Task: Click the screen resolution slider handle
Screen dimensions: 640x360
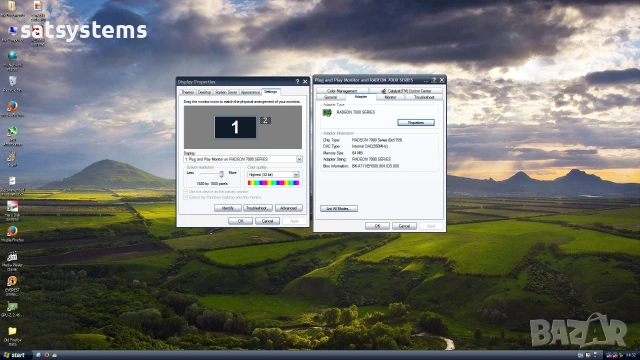Action: [x=221, y=174]
